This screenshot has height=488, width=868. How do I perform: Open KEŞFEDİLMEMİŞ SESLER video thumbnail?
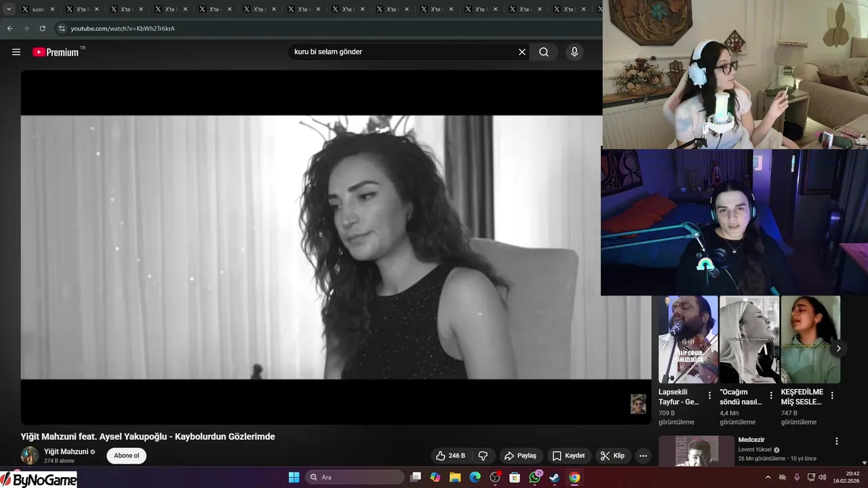[x=810, y=340]
